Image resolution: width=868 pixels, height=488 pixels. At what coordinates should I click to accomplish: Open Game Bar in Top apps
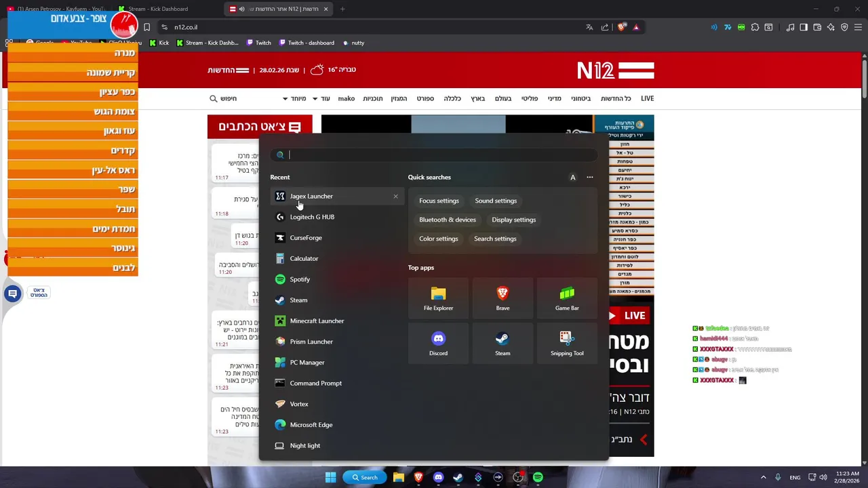click(x=567, y=298)
